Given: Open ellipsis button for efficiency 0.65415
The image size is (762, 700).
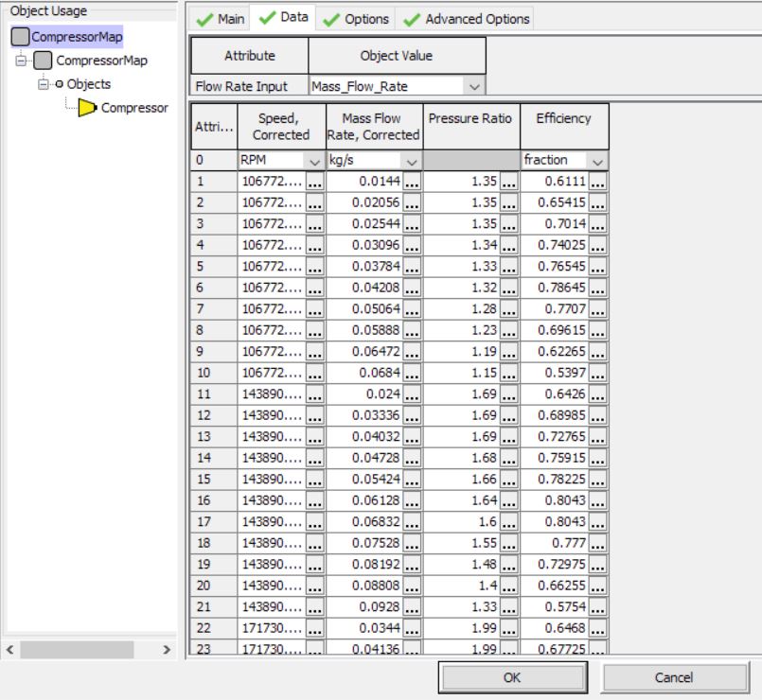Looking at the screenshot, I should pyautogui.click(x=597, y=203).
